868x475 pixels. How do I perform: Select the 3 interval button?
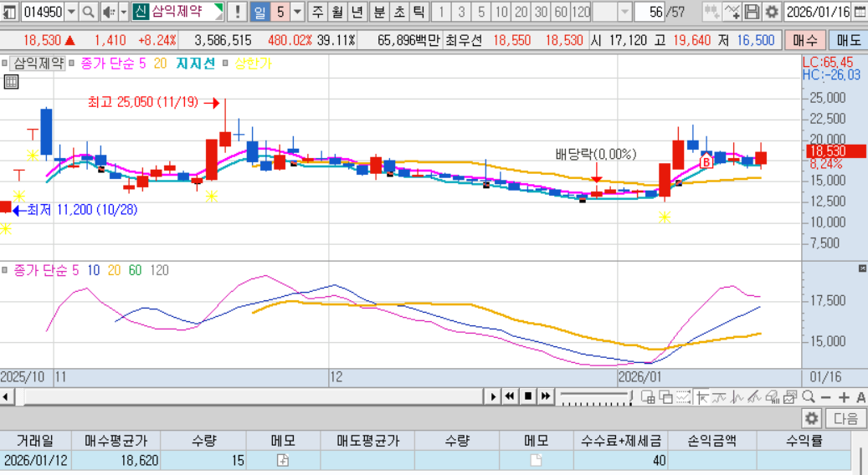(x=461, y=12)
